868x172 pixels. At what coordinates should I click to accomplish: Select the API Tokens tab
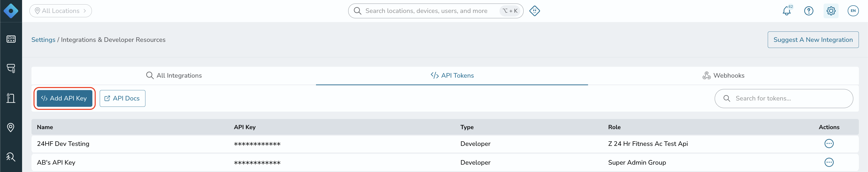point(452,75)
